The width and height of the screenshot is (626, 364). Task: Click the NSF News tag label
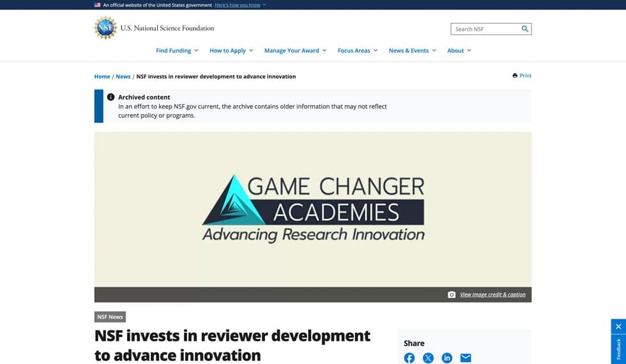pos(110,317)
